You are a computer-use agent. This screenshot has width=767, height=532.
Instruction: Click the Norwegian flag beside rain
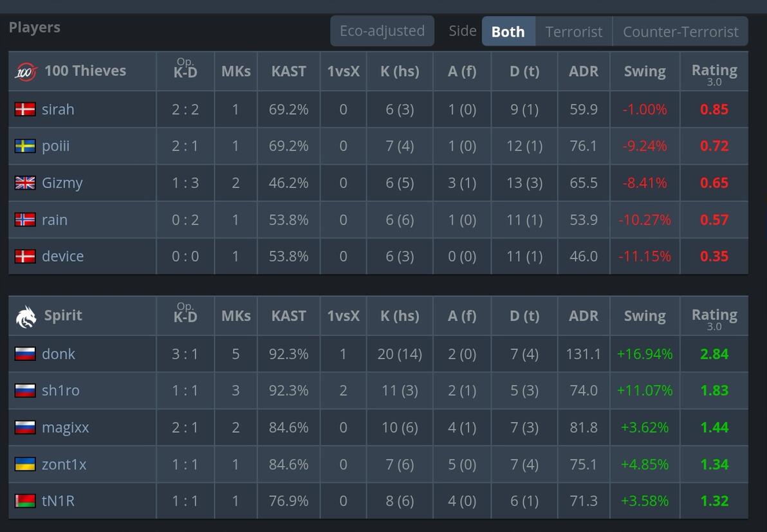[x=25, y=219]
